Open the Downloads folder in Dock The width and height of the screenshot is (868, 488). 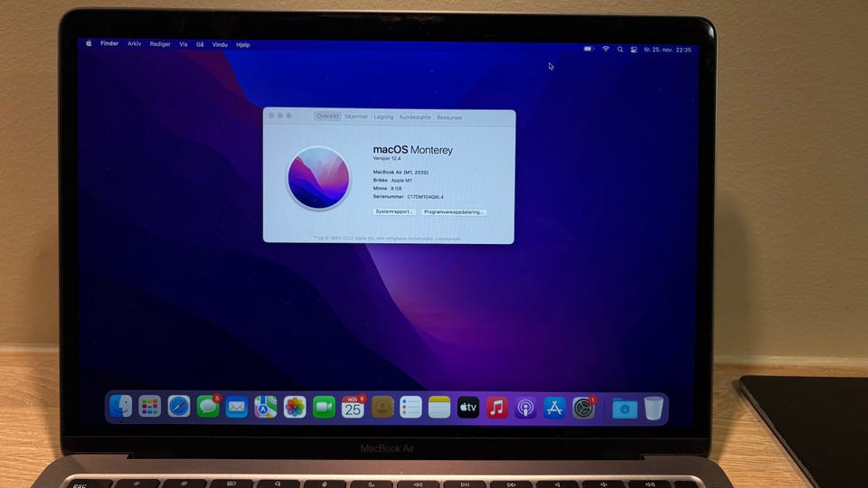click(x=625, y=408)
